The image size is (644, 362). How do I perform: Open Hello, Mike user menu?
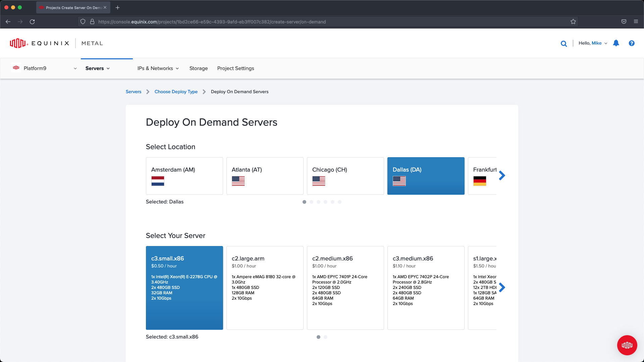coord(593,43)
